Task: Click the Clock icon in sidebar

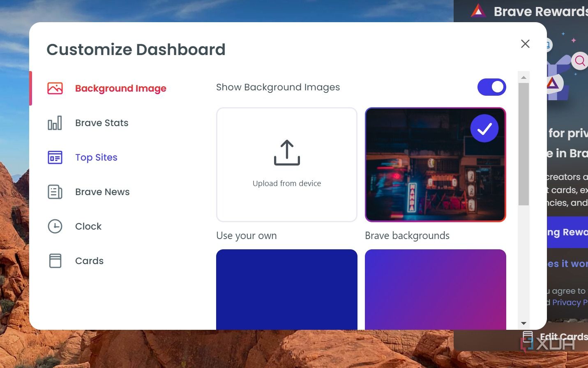Action: (x=55, y=226)
